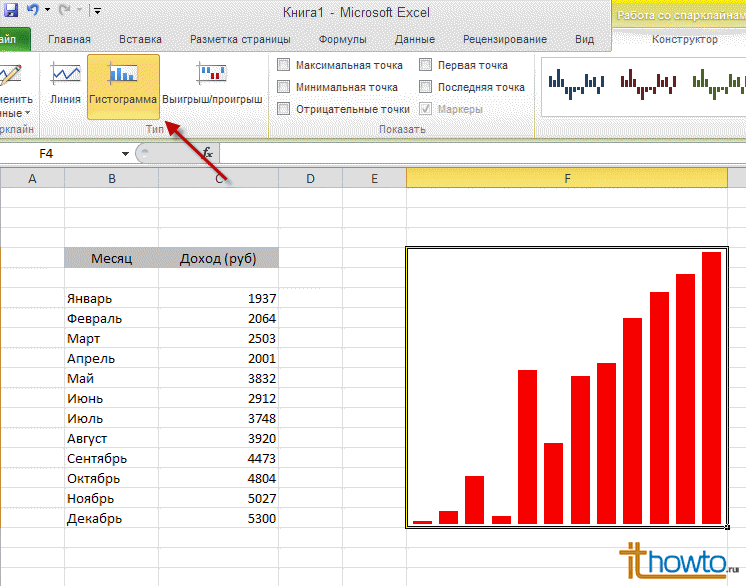
Task: Select the Апрель cell
Action: (x=112, y=358)
